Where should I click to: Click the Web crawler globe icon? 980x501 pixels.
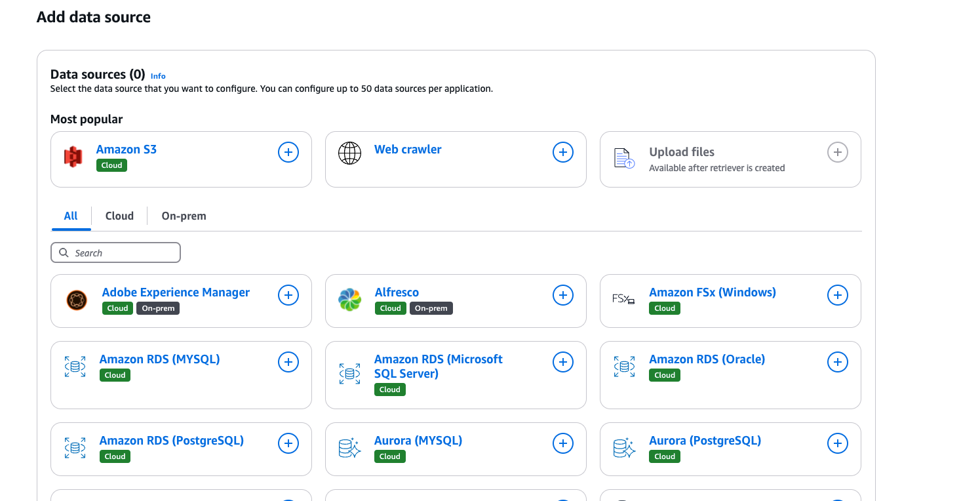tap(349, 153)
